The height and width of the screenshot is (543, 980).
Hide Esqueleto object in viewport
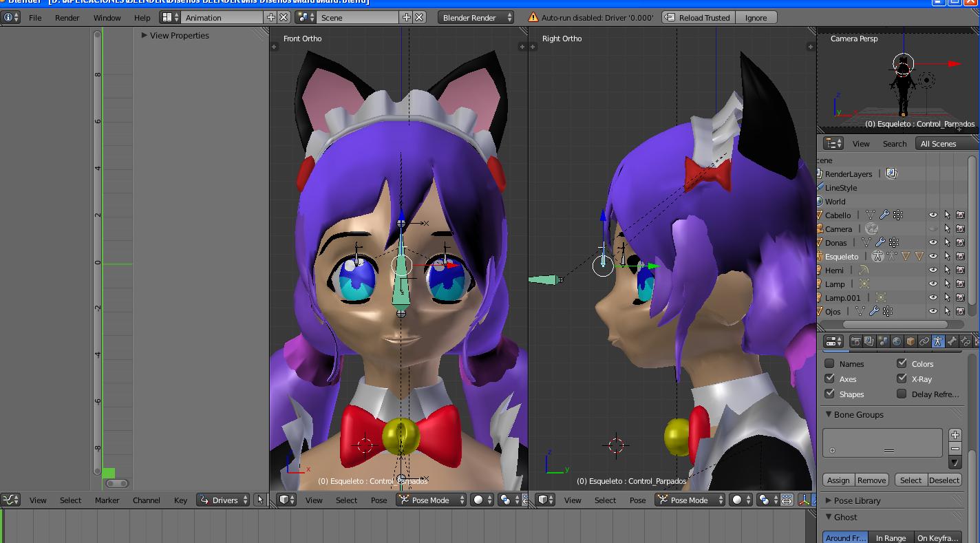coord(933,257)
